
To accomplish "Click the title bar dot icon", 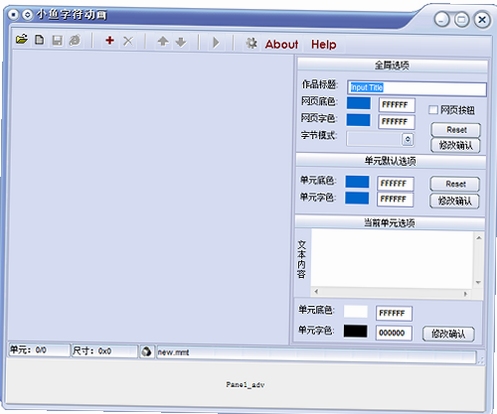I will (13, 15).
